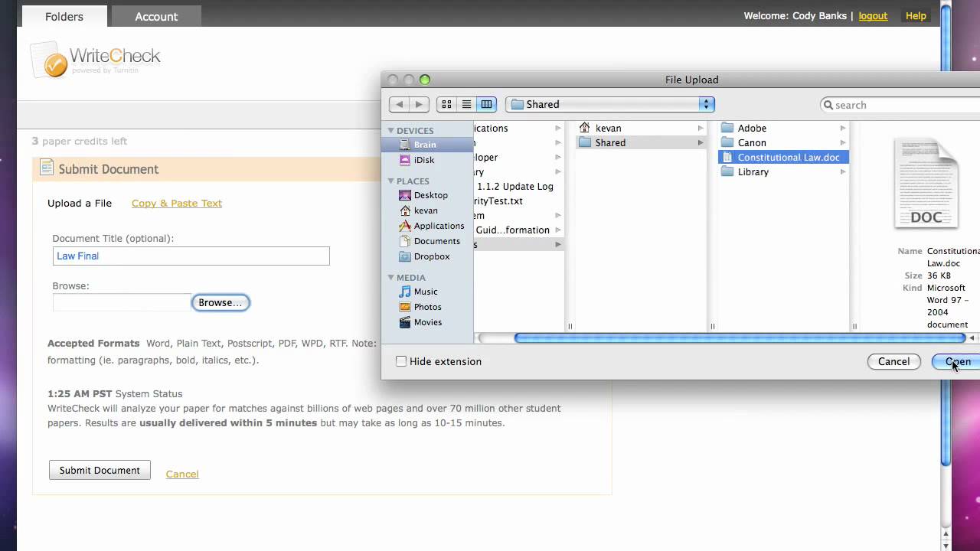Screen dimensions: 980x551
Task: Collapse the PLACES sidebar section
Action: pos(390,181)
